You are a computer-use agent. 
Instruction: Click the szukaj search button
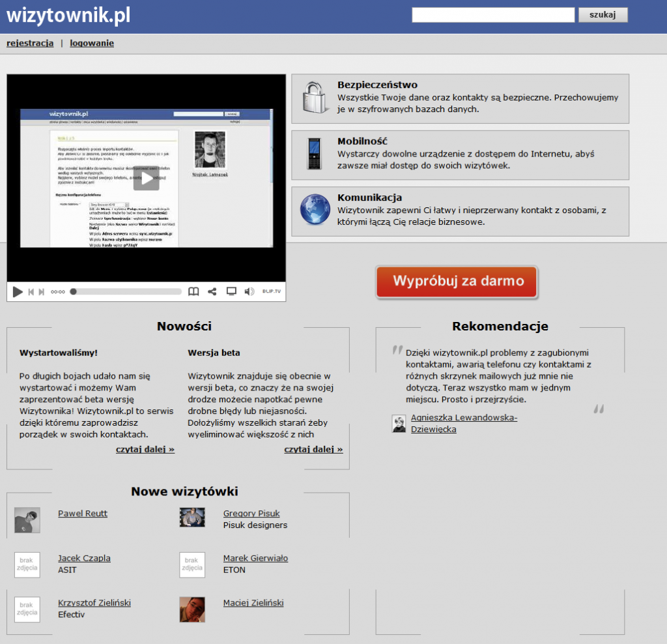click(602, 14)
